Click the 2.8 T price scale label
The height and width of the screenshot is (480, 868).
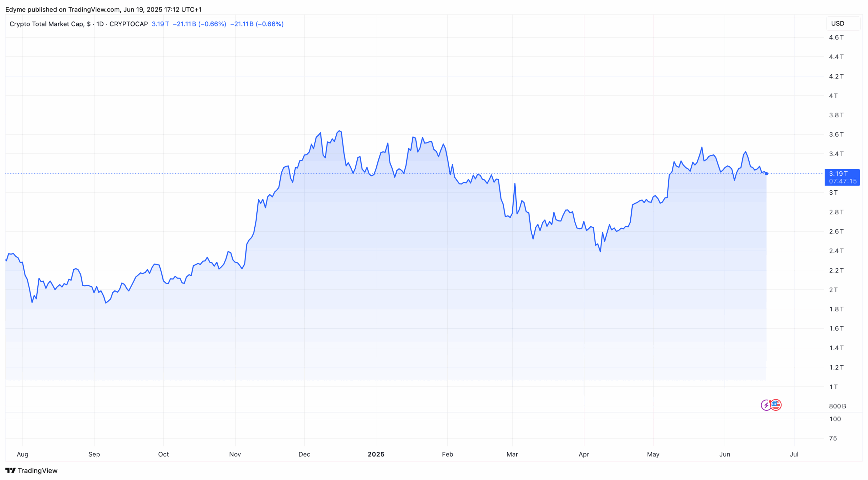[x=836, y=212]
